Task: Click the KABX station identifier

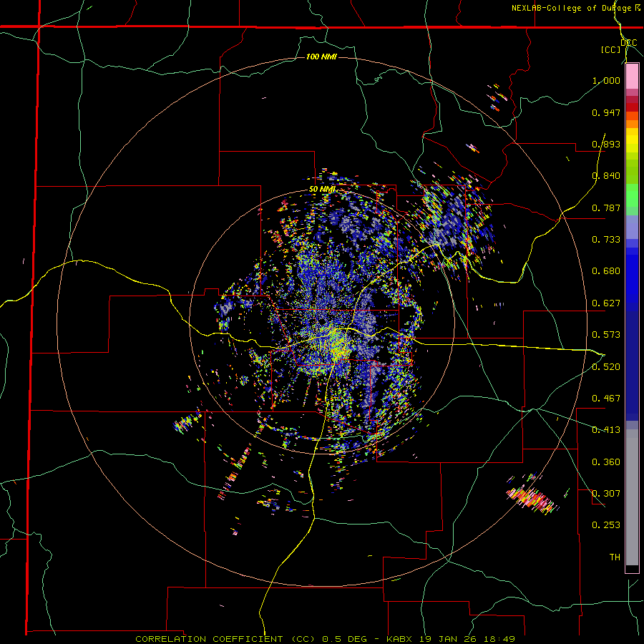Action: 401,639
